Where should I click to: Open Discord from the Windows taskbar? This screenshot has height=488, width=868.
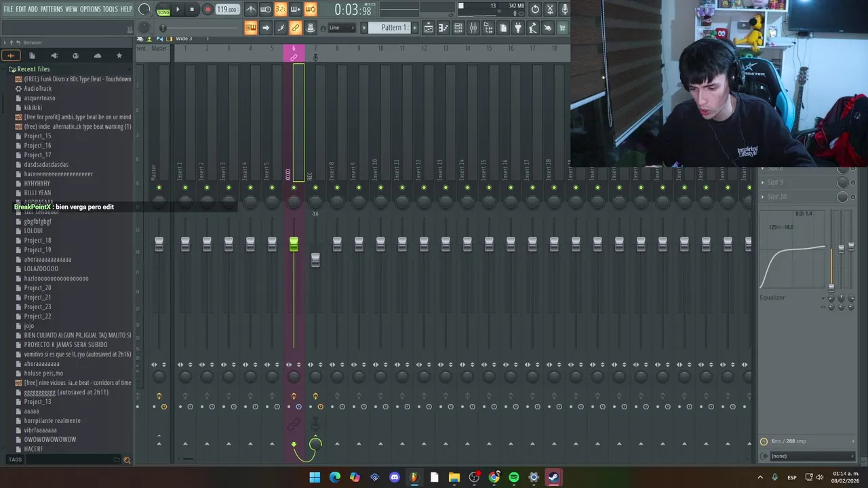pos(395,477)
